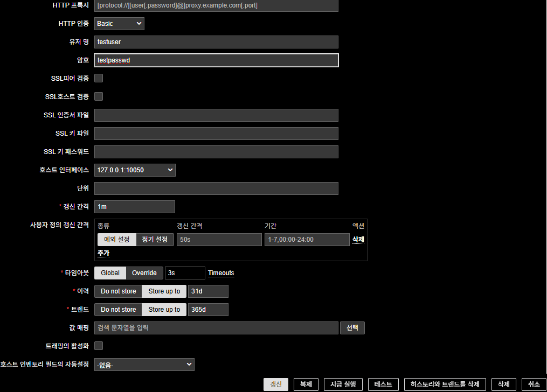Screen dimensions: 547x392
Task: Select Do not store for 이력
Action: click(x=118, y=291)
